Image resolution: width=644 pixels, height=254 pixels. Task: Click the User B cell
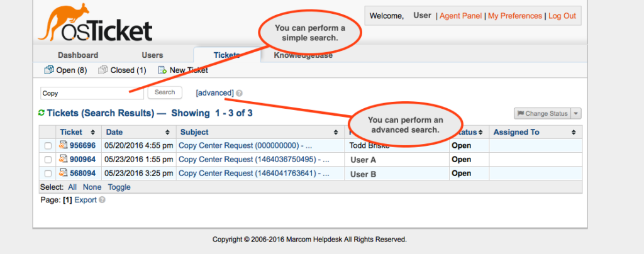(363, 174)
